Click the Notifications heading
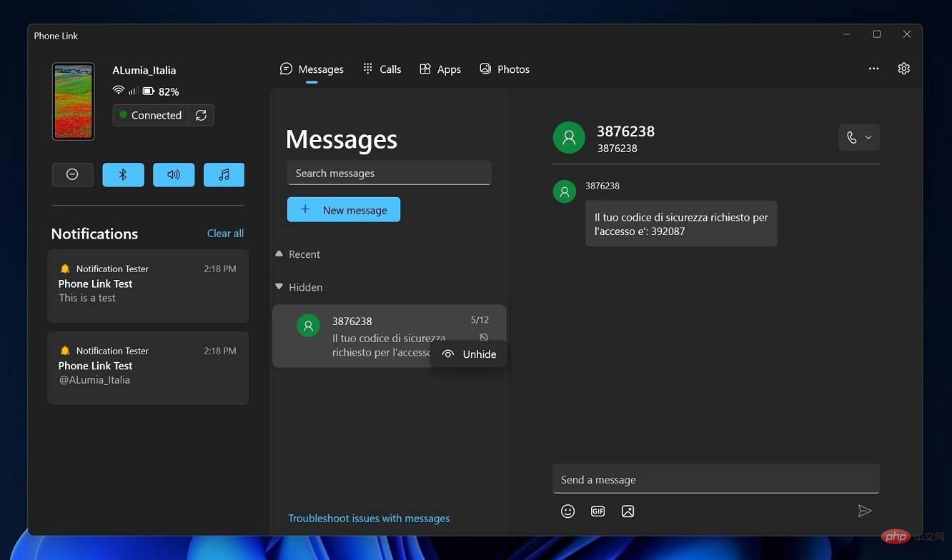952x560 pixels. (x=94, y=234)
